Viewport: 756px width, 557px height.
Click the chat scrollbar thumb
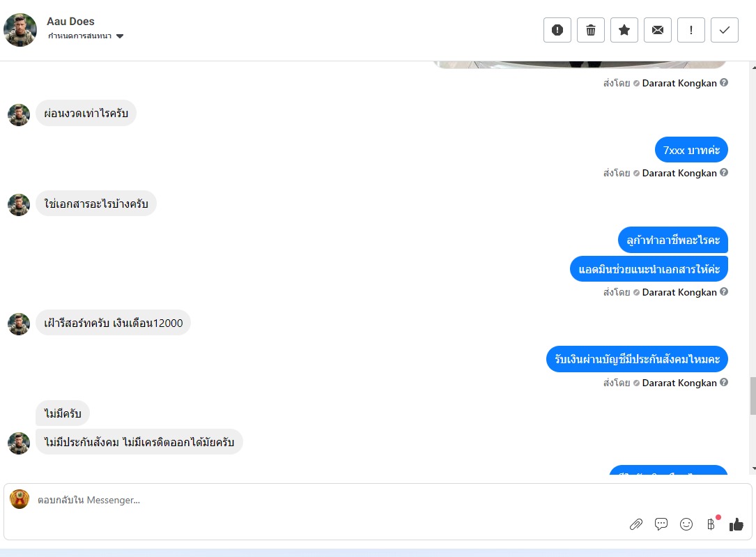pos(753,396)
